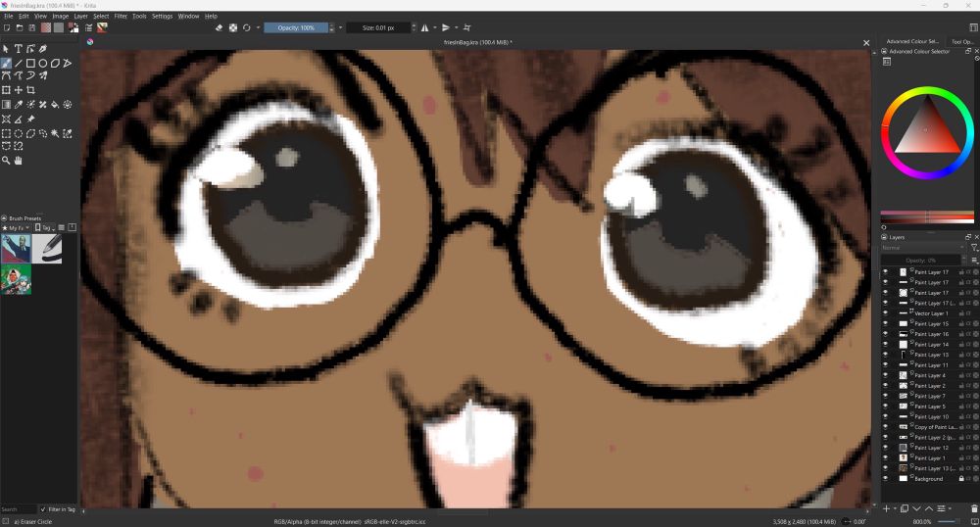Open the Tag storage dropdown

point(44,228)
